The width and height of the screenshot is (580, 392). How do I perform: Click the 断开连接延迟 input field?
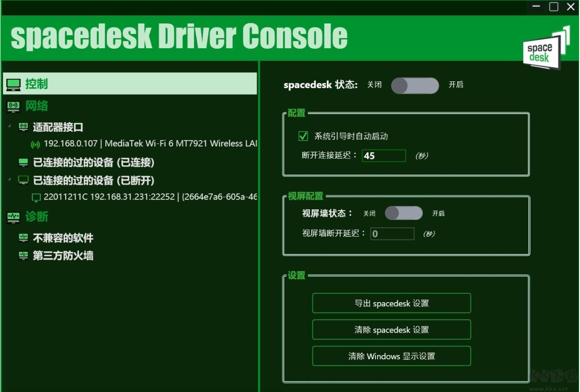384,156
